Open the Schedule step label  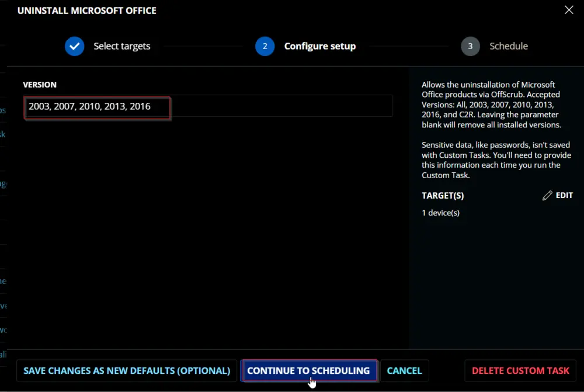(509, 46)
